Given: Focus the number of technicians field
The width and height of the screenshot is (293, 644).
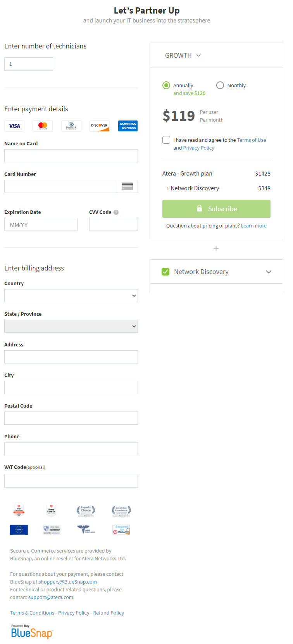Looking at the screenshot, I should [29, 64].
